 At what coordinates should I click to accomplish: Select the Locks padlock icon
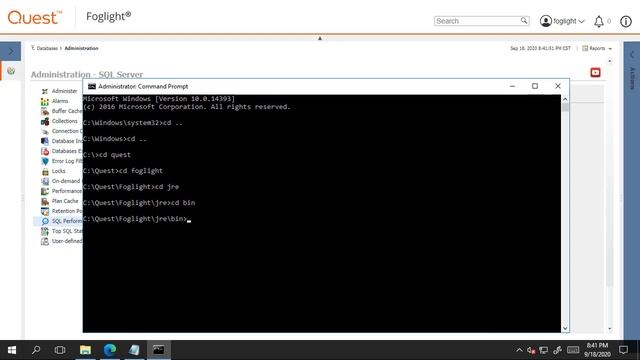pos(45,171)
